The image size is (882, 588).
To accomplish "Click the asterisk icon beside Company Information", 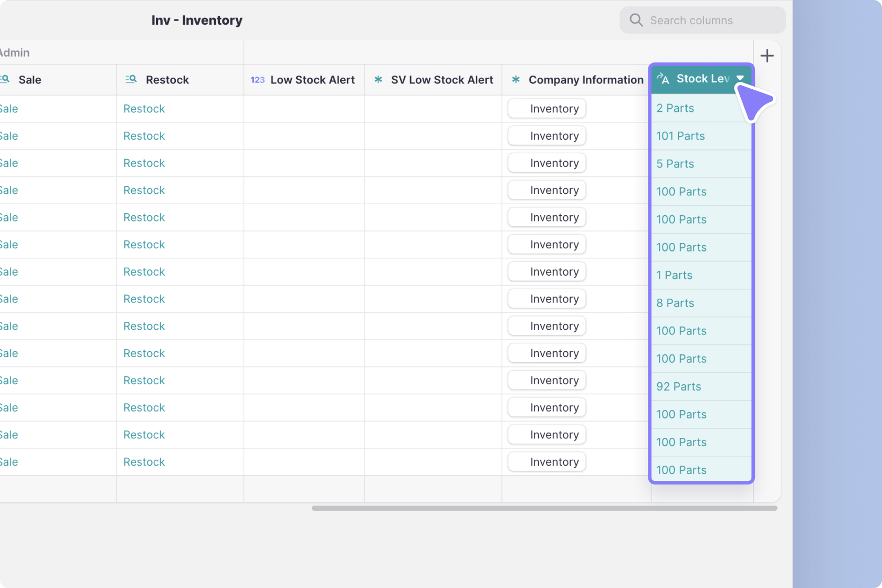I will point(516,80).
